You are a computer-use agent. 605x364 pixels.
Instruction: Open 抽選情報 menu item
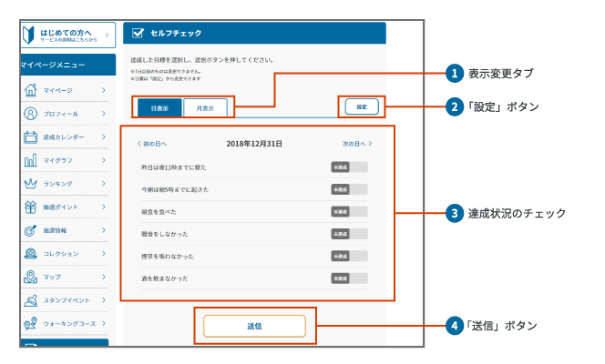pyautogui.click(x=65, y=230)
